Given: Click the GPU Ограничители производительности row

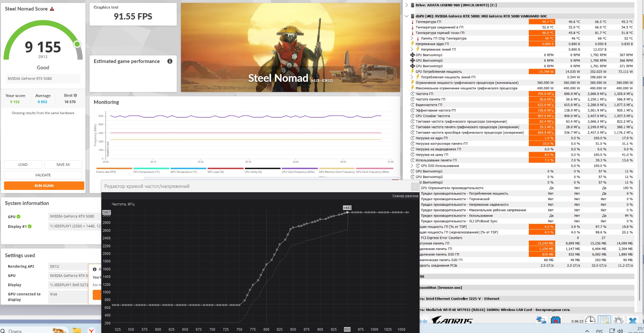Looking at the screenshot, I should coord(527,188).
